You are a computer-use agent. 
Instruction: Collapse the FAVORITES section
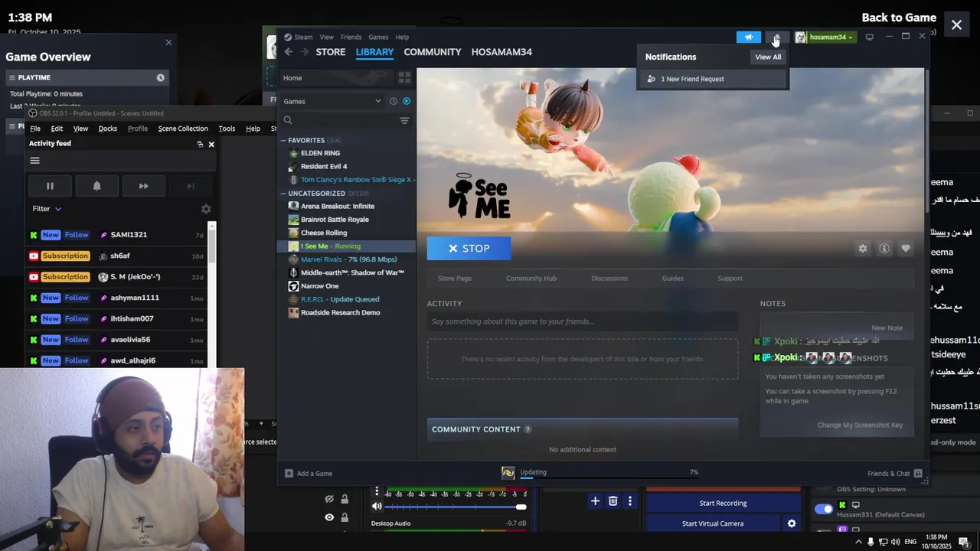(283, 140)
